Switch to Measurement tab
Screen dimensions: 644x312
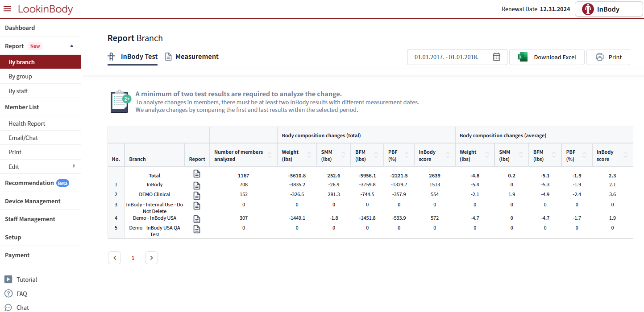192,57
